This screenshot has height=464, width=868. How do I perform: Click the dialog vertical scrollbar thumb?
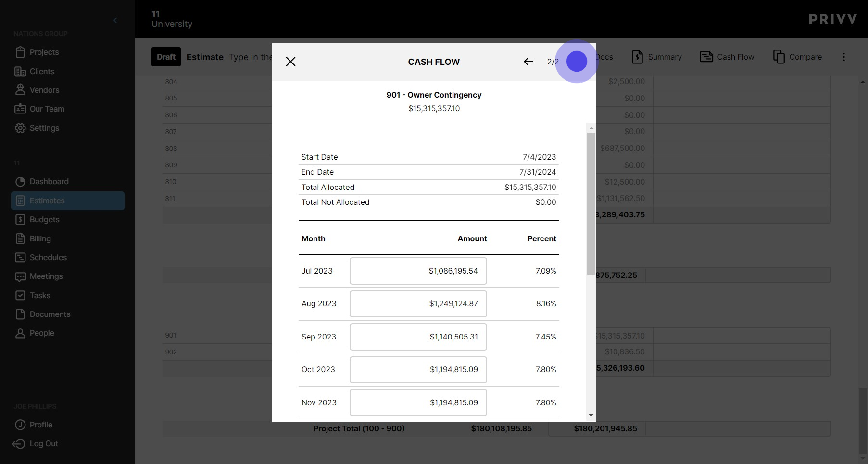click(591, 203)
